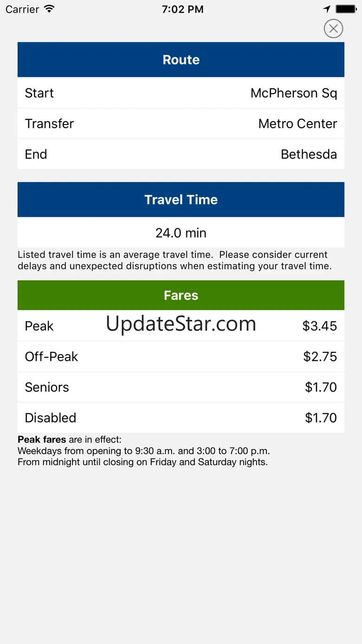This screenshot has height=644, width=362.
Task: Tap the $2.75 Off-Peak fare
Action: (x=320, y=357)
